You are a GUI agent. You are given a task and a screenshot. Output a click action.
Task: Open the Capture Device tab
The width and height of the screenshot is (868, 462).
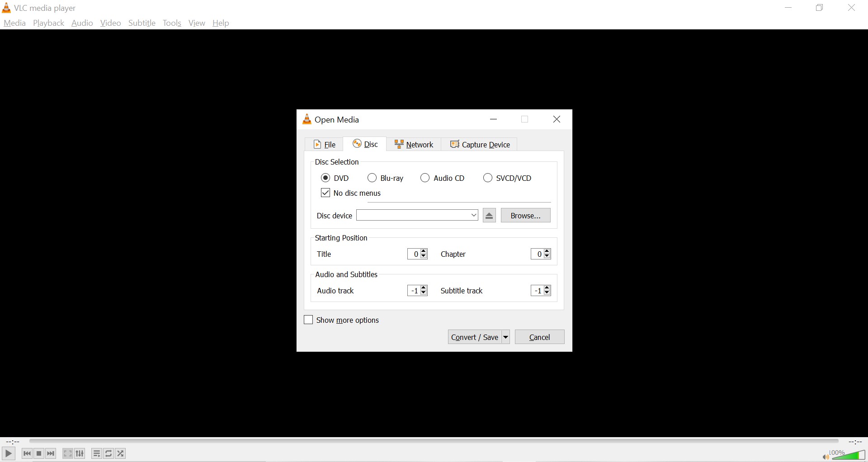click(x=480, y=145)
